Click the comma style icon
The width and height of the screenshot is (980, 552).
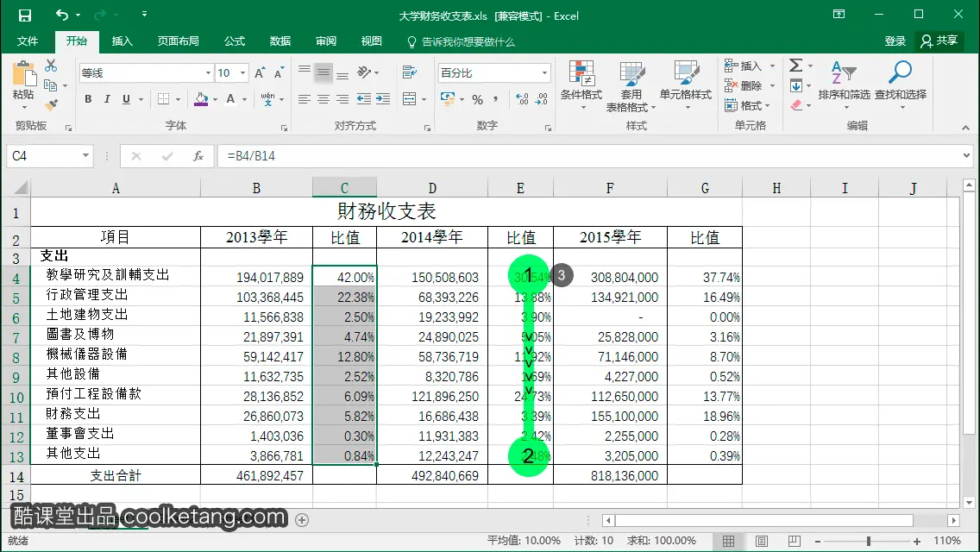[x=496, y=99]
